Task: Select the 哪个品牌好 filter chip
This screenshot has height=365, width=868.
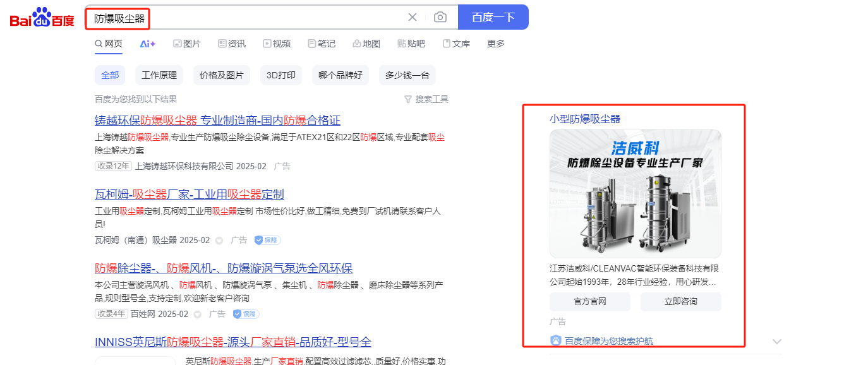Action: pos(341,75)
